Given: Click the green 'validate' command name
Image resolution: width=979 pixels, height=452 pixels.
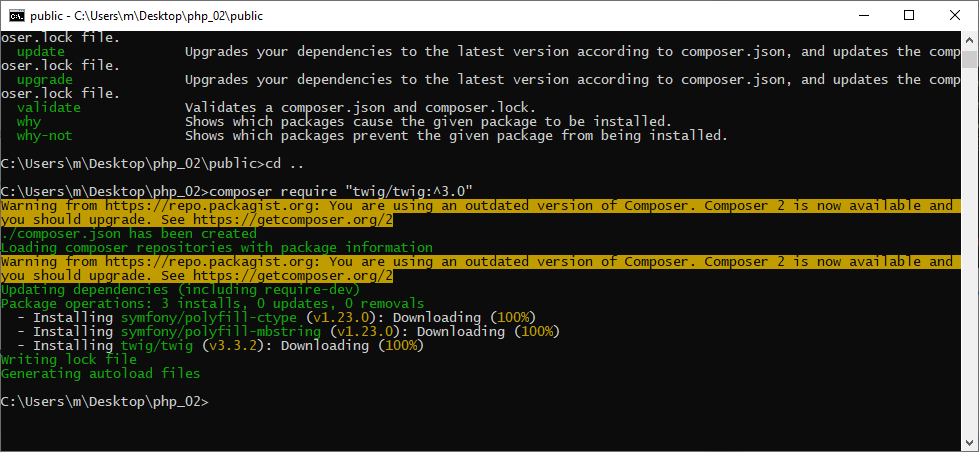Looking at the screenshot, I should tap(48, 107).
